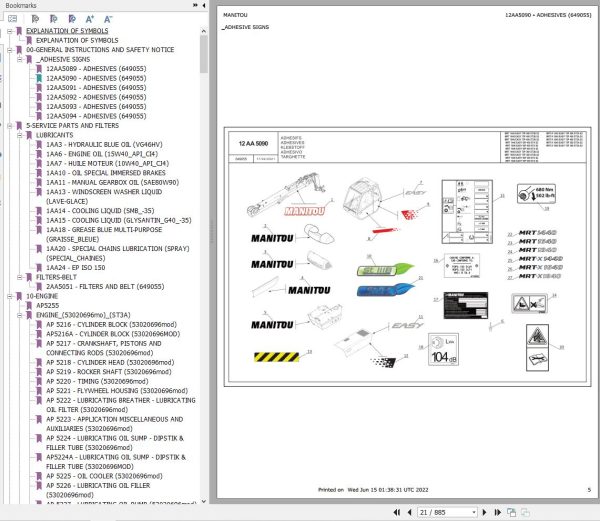Open AP 5221 - FLYWHEEL HOUSING bookmark
Image resolution: width=600 pixels, height=521 pixels.
pyautogui.click(x=117, y=391)
